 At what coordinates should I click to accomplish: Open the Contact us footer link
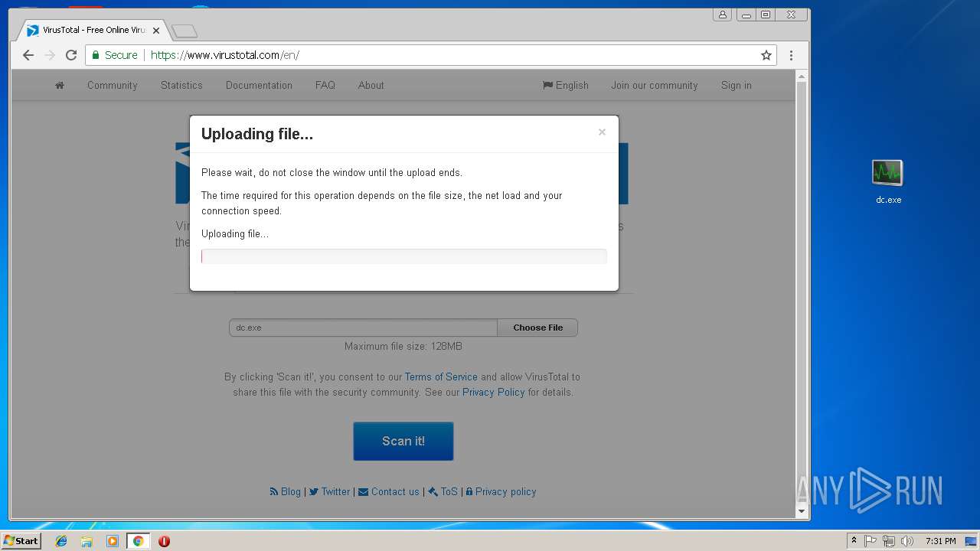(389, 491)
